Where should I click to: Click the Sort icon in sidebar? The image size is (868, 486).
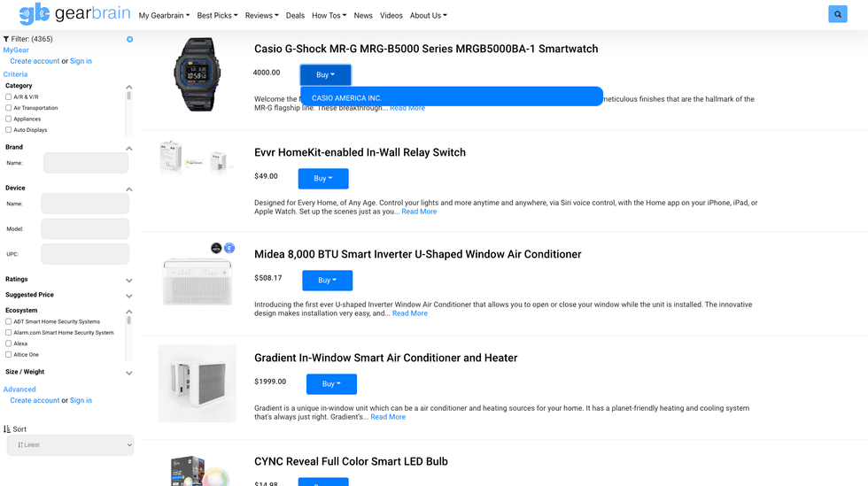7,429
